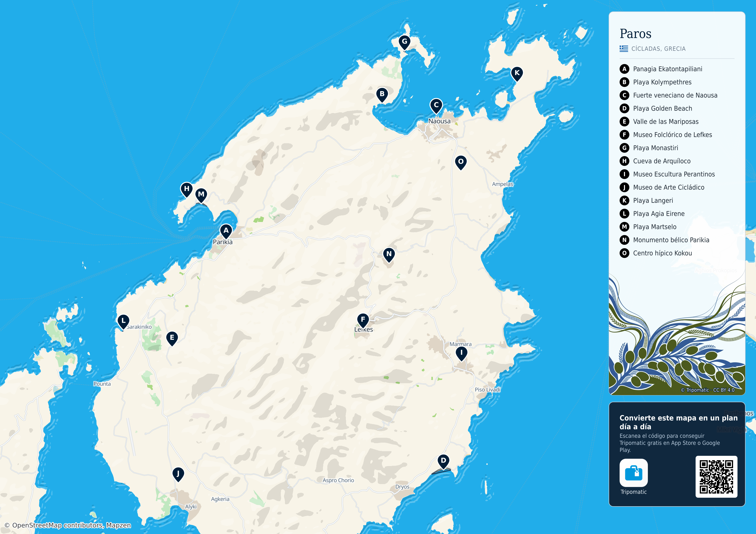
Task: Click the OpenStreetMap contributors attribution
Action: [x=68, y=525]
